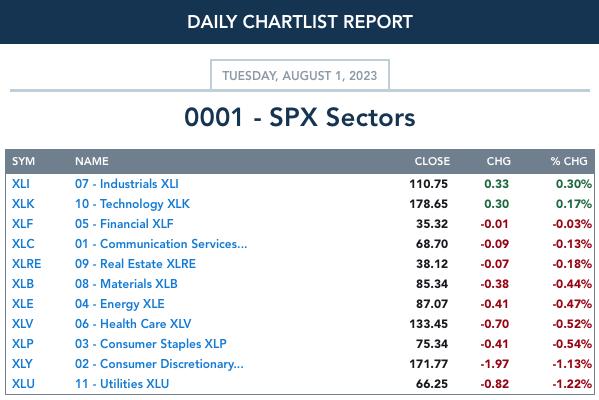Open '10 - Technology XLK' chart
Viewport: 599px width, 400px height.
(132, 204)
